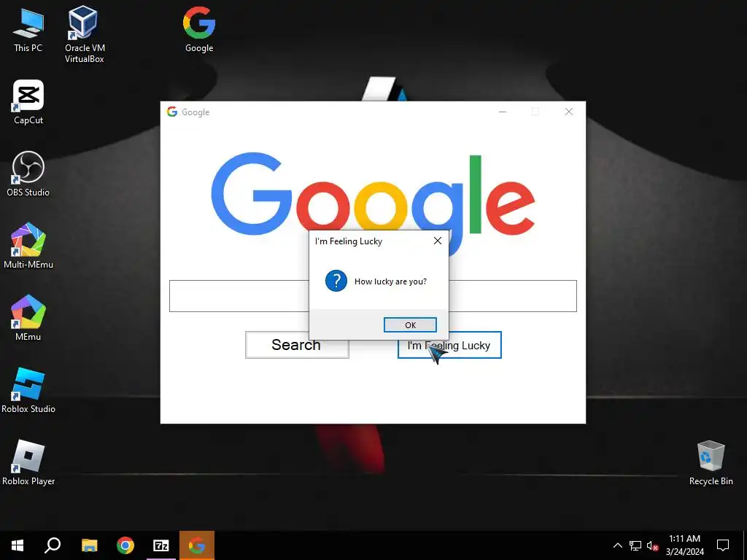747x560 pixels.
Task: Close the Google window
Action: (569, 112)
